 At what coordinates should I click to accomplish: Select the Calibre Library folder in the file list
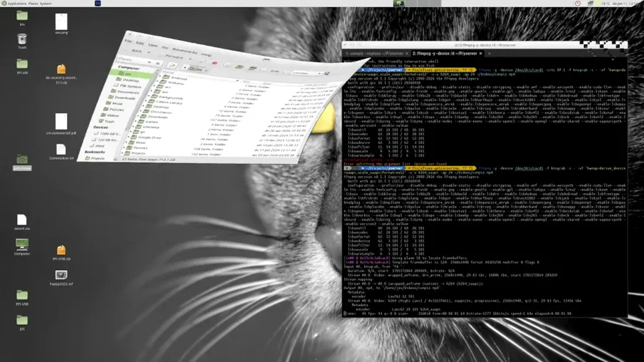point(166,102)
